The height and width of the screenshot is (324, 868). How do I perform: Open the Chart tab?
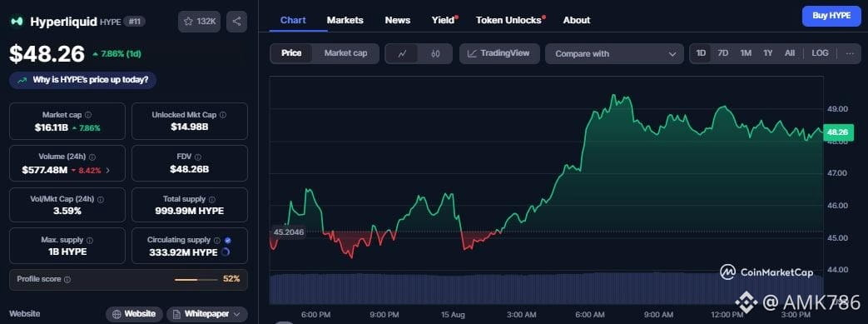293,20
